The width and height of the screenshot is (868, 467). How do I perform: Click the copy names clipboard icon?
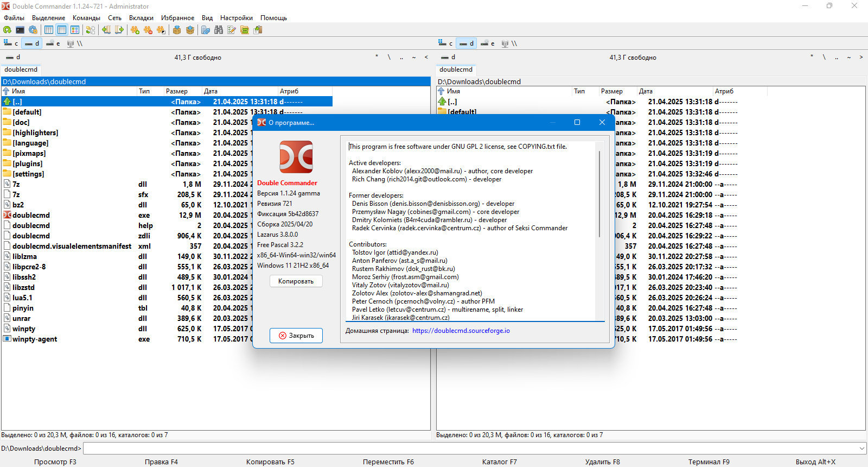pos(258,30)
